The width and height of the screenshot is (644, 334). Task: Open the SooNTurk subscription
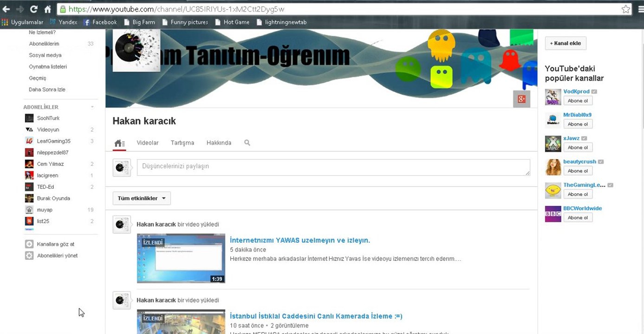click(48, 118)
